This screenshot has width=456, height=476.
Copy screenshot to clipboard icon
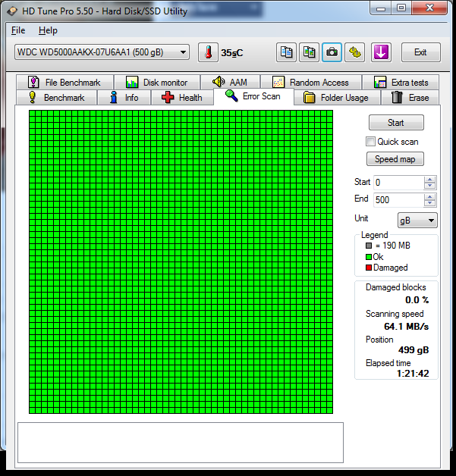click(x=309, y=52)
